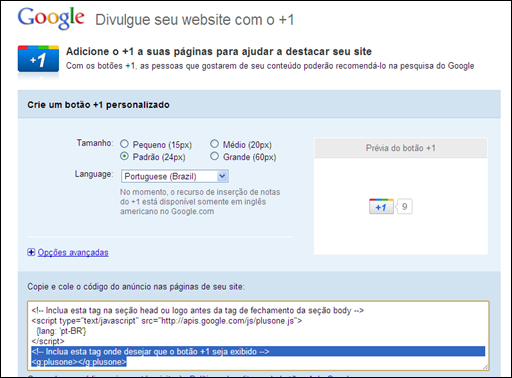
Task: Click inside the embed code text area
Action: click(x=258, y=336)
